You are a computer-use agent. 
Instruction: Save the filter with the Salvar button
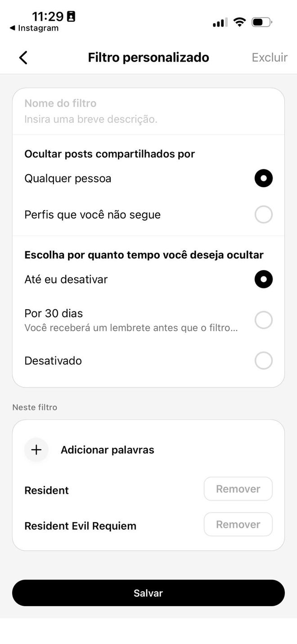[x=148, y=593]
